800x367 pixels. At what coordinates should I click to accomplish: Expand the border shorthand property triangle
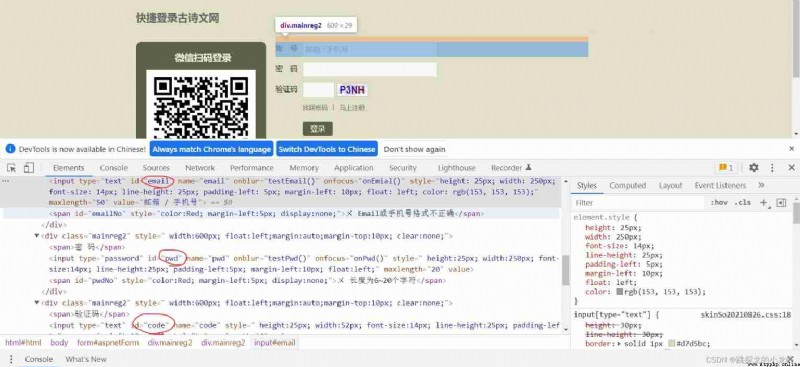point(620,344)
